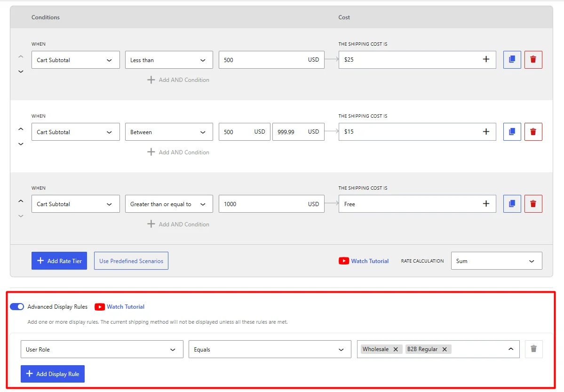
Task: Click YouTube icon beside Rate Calculation tutorial
Action: coord(343,261)
